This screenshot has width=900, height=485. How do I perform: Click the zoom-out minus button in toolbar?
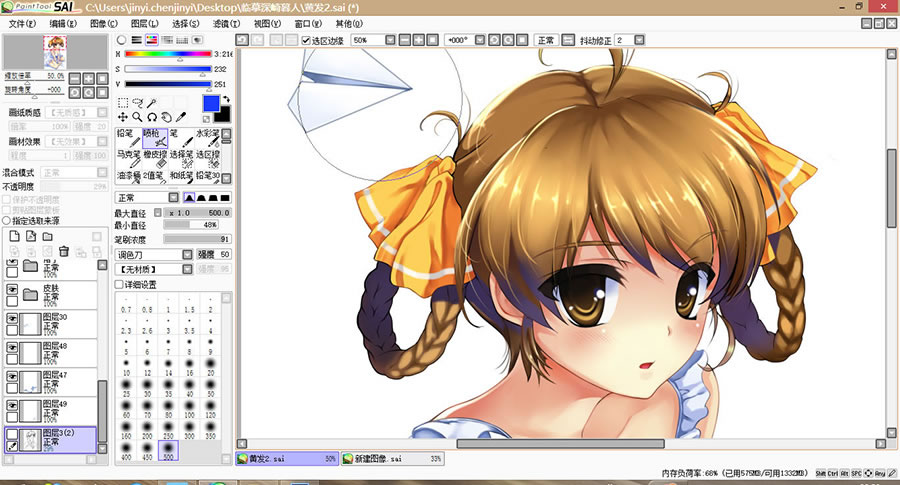(405, 40)
